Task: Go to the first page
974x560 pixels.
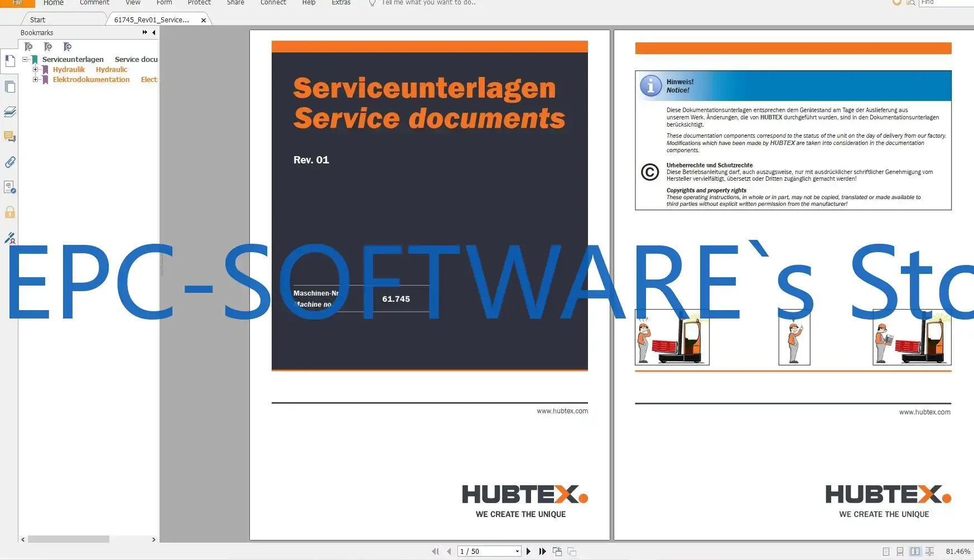Action: pyautogui.click(x=435, y=552)
